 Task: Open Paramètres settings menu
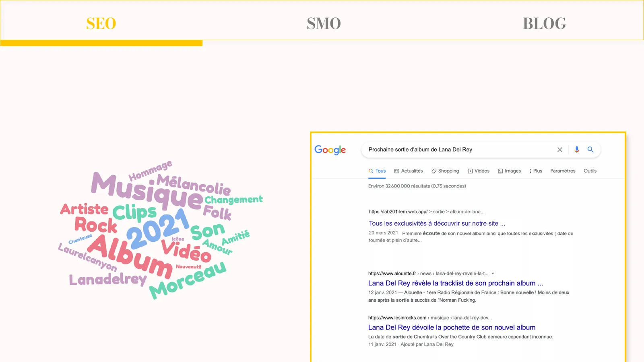pos(563,171)
